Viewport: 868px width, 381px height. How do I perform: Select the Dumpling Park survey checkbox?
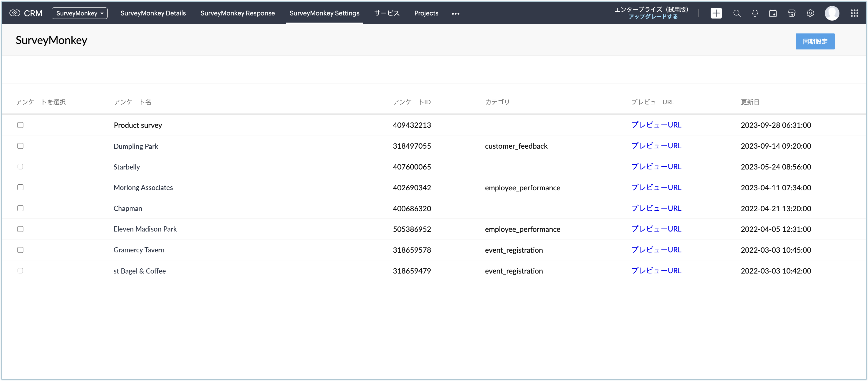coord(20,146)
